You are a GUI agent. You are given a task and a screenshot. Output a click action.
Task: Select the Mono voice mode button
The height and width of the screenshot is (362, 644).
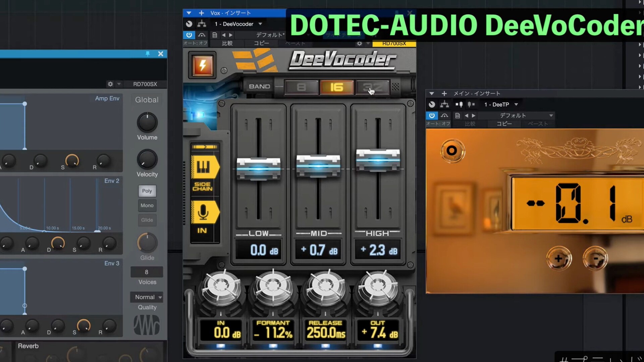pos(147,205)
